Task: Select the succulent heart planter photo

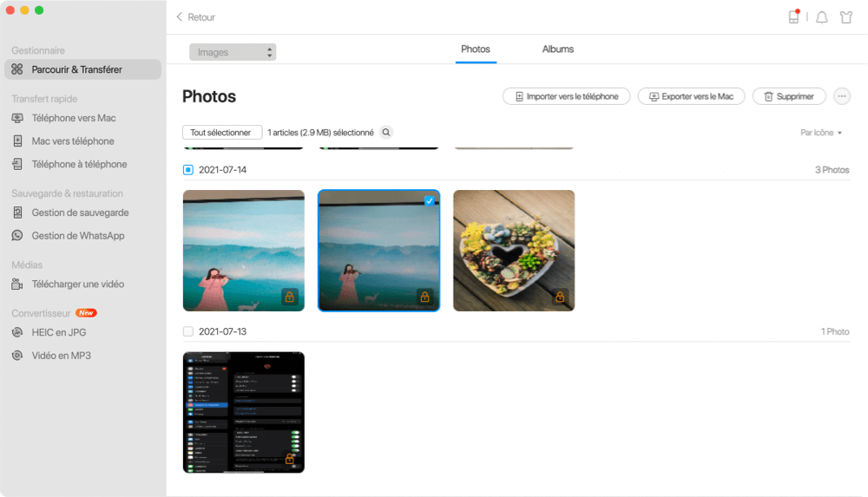Action: 514,251
